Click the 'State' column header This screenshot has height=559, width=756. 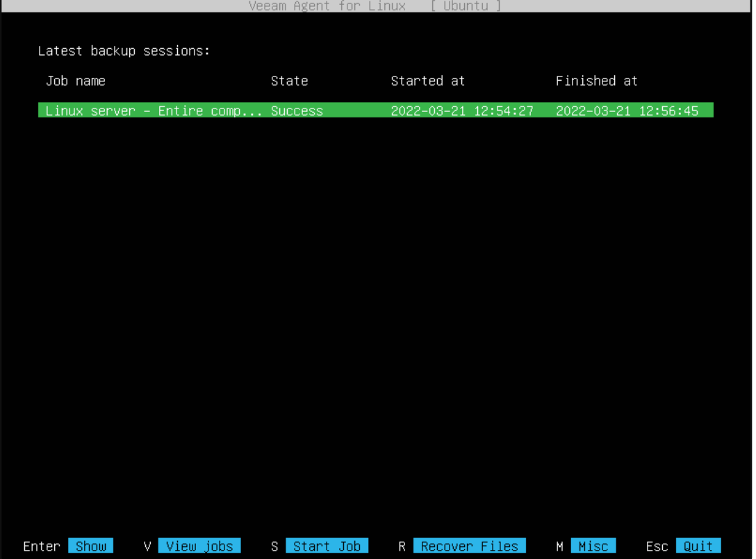click(289, 81)
